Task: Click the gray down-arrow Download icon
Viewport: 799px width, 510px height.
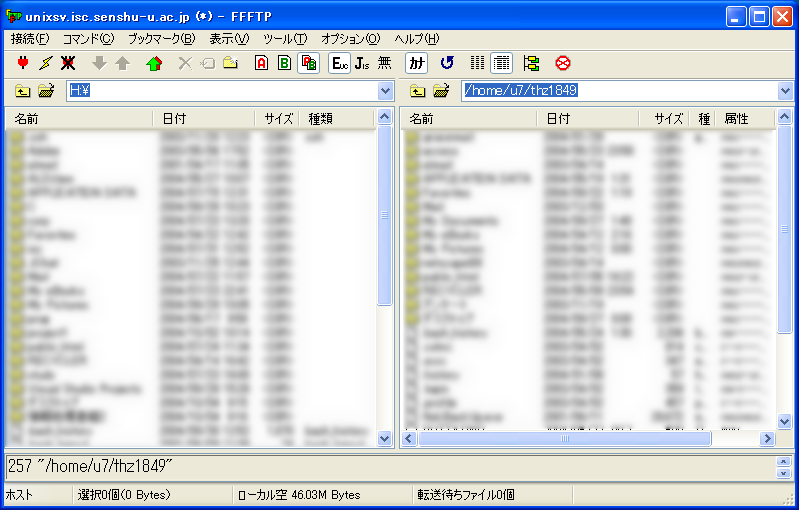Action: (99, 63)
